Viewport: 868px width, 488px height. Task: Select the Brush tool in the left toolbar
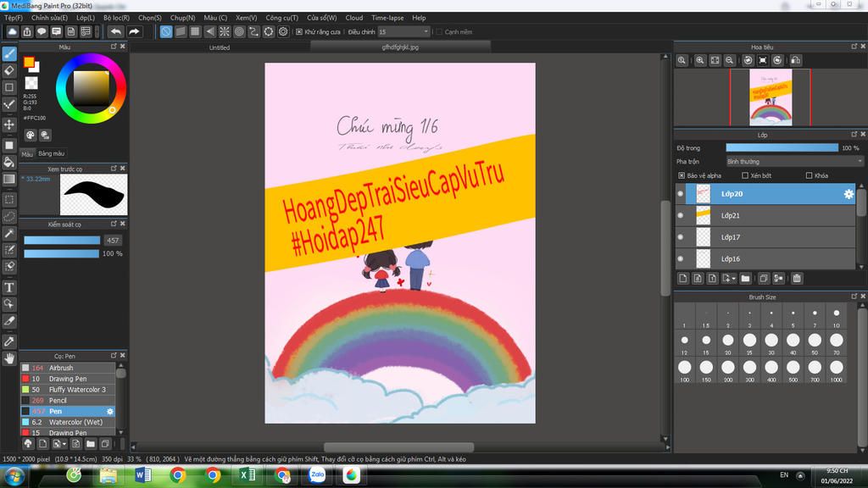coord(9,53)
